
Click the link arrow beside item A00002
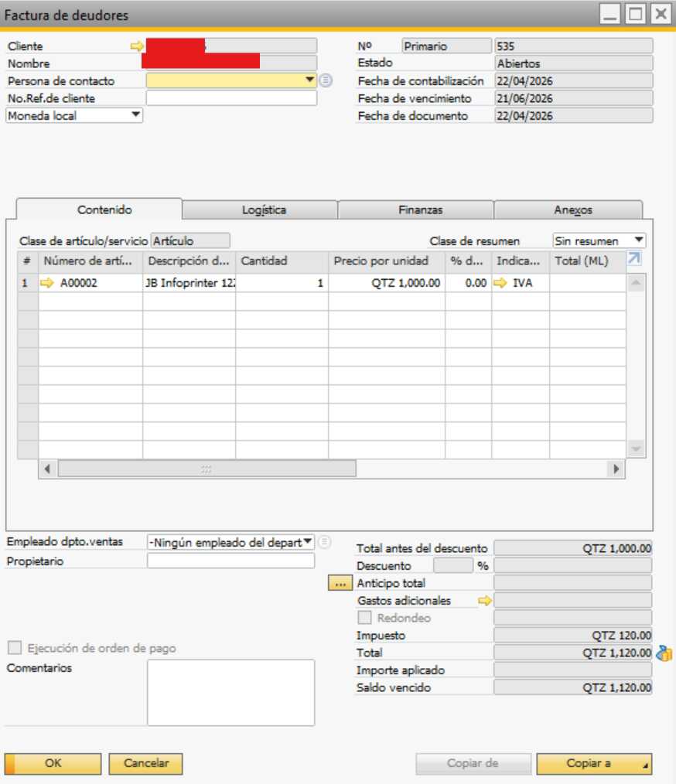click(48, 283)
